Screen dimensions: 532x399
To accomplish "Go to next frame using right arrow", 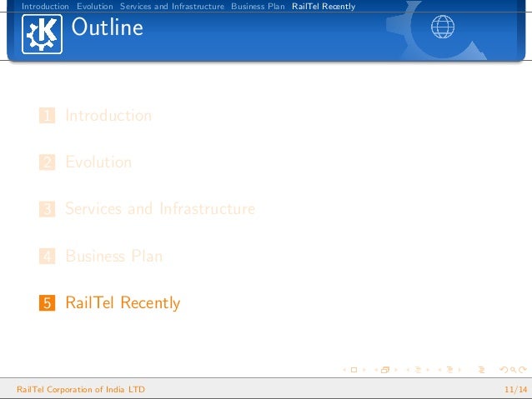I will pos(396,370).
